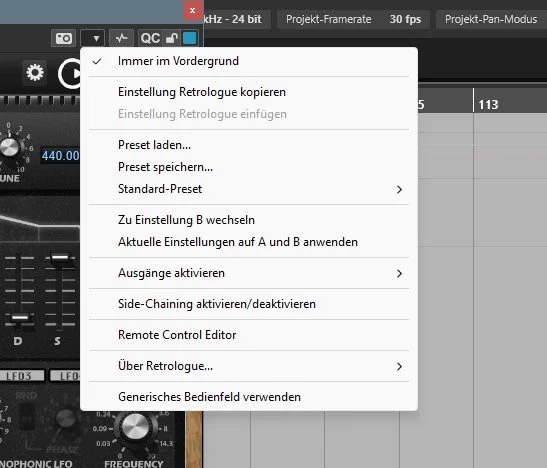The width and height of the screenshot is (547, 468).
Task: Open the QC quick controls button
Action: pyautogui.click(x=150, y=38)
